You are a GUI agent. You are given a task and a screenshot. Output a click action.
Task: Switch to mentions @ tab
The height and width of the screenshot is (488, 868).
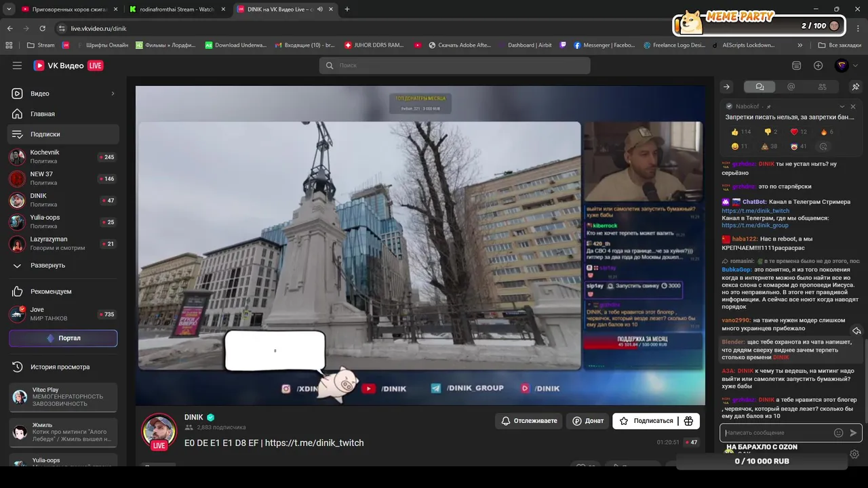point(791,87)
